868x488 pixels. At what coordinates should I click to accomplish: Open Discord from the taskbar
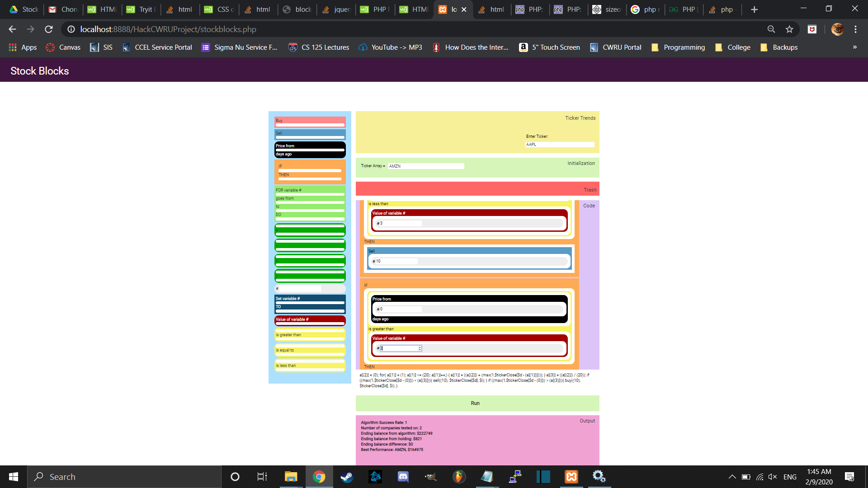coord(403,477)
